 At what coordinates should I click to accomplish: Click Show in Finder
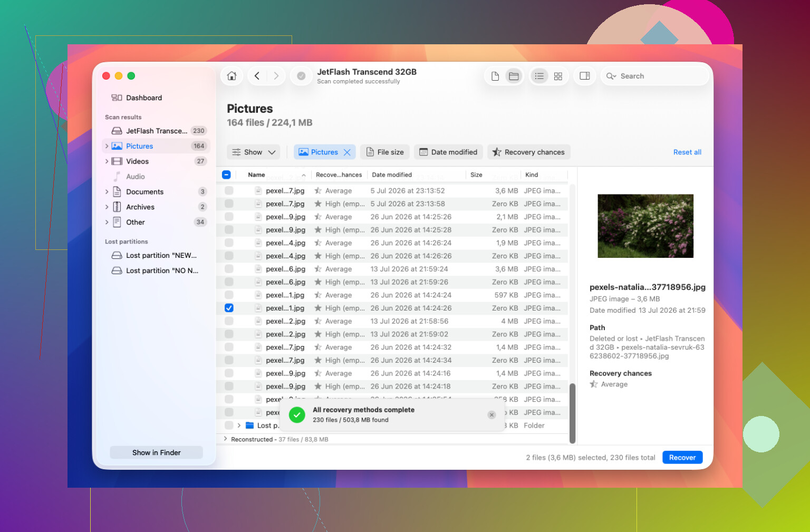156,452
